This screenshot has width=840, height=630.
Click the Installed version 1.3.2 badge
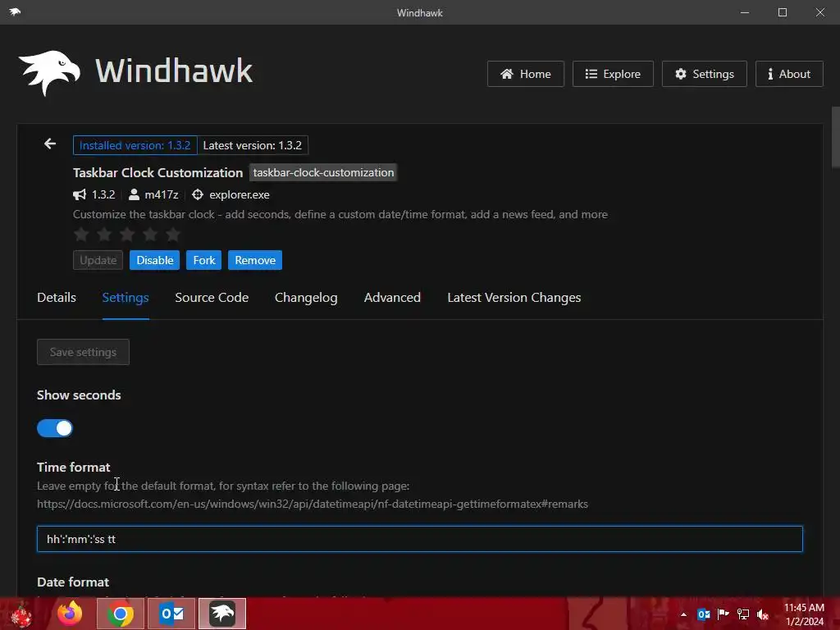click(x=135, y=145)
